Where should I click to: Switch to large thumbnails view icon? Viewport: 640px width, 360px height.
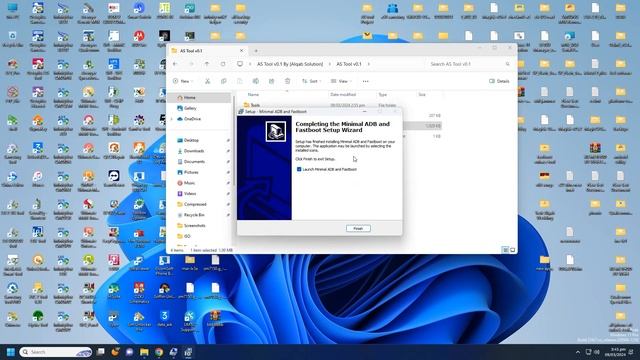click(x=513, y=250)
